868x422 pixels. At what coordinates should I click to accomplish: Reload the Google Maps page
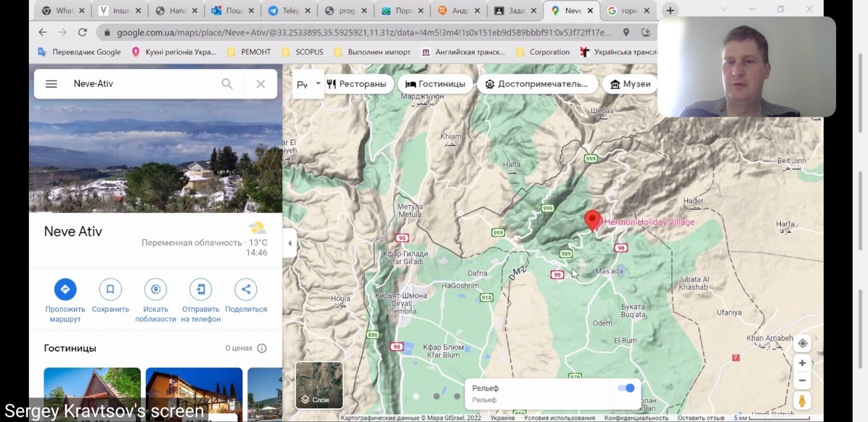(x=83, y=32)
